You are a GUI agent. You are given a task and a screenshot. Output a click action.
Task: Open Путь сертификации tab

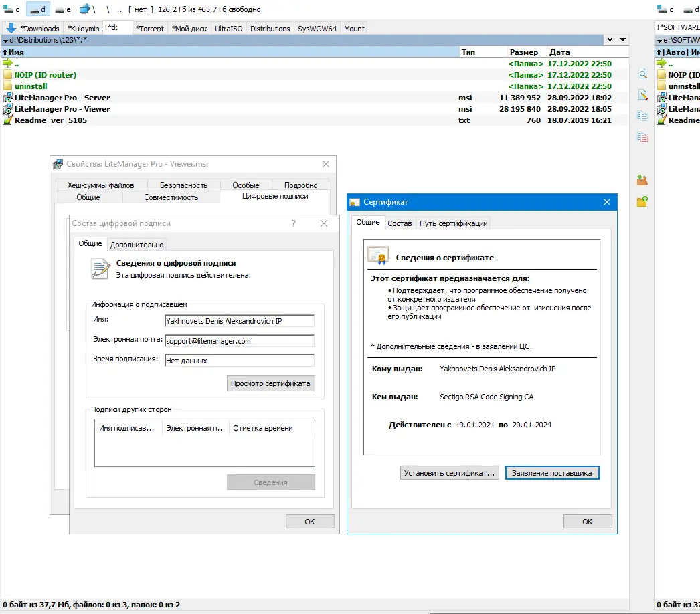(453, 223)
